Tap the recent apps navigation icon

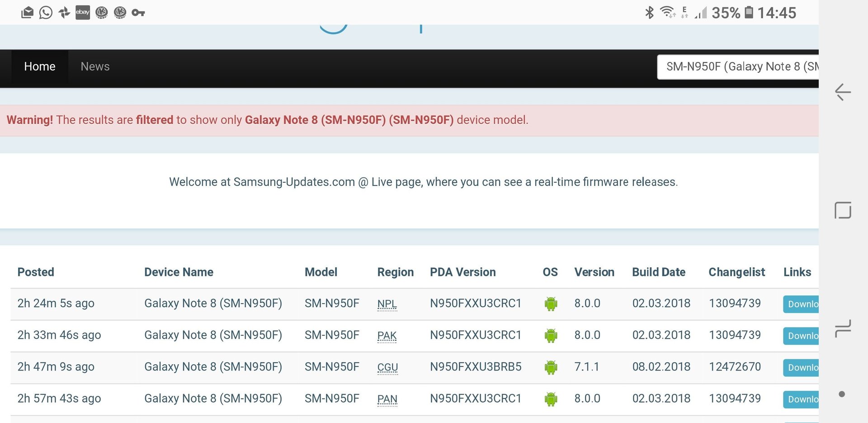(843, 328)
